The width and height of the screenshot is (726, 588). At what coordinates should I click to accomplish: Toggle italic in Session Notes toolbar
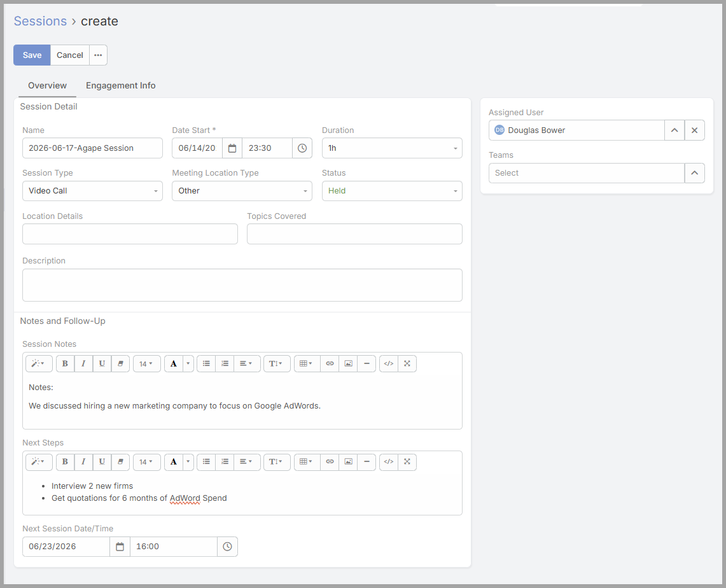point(84,363)
